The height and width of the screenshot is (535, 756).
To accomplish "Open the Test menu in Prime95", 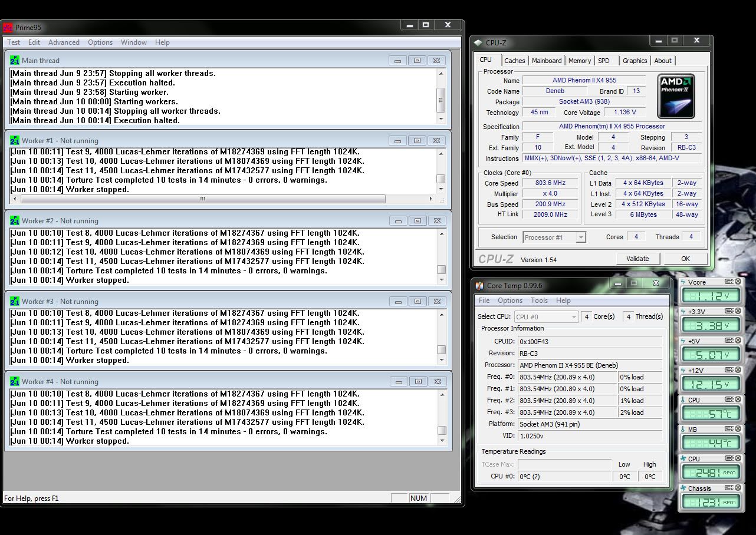I will (x=14, y=42).
